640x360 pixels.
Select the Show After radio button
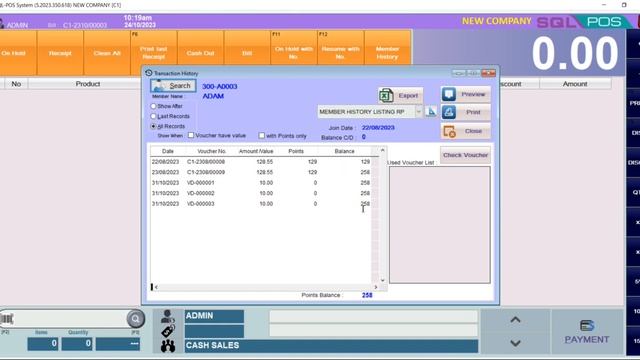pos(153,106)
